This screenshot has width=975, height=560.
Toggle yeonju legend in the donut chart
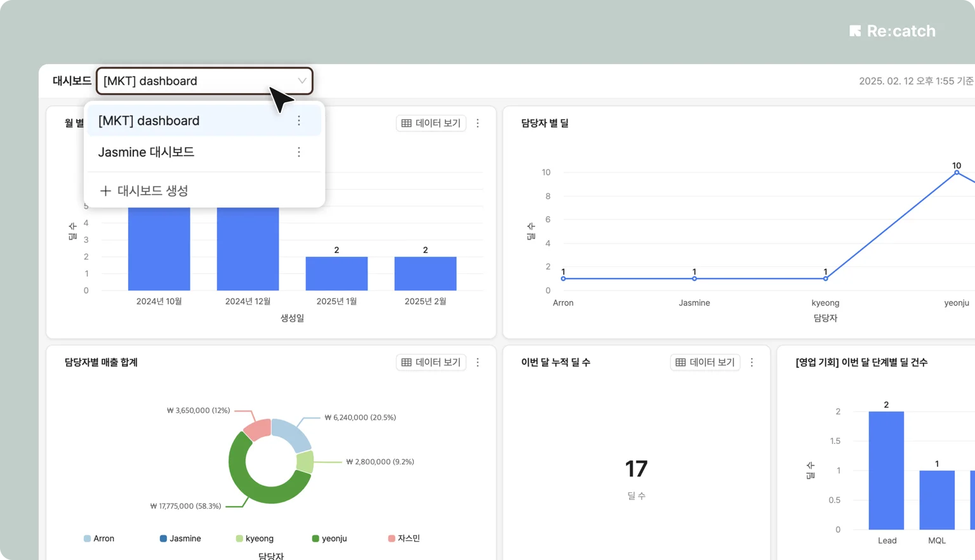point(329,538)
